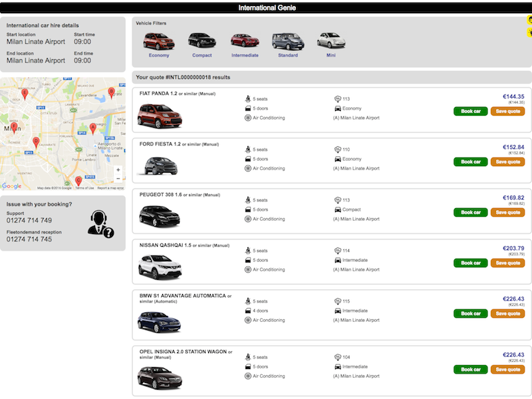Click the BMW S1 car thumbnail
The image size is (532, 399).
tap(159, 322)
